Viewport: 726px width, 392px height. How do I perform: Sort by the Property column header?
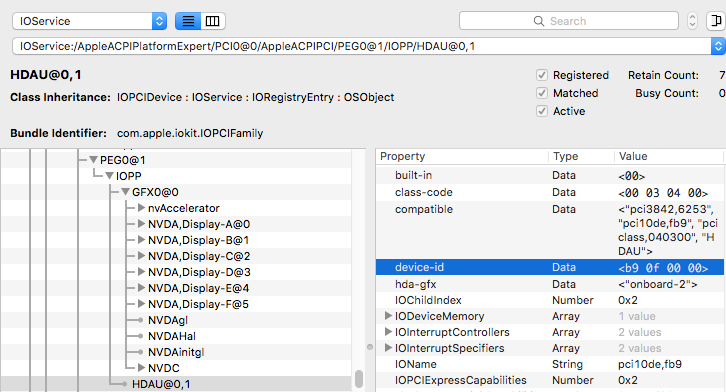pyautogui.click(x=462, y=156)
